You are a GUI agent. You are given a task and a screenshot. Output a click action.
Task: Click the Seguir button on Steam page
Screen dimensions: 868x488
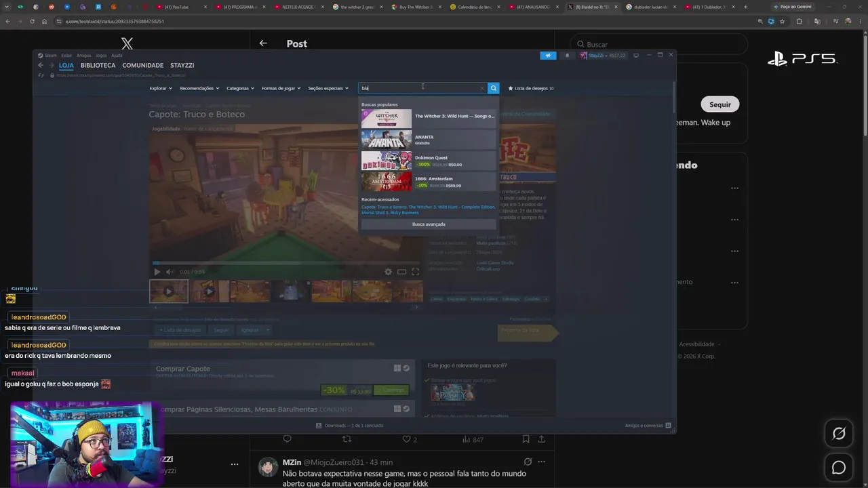(221, 330)
